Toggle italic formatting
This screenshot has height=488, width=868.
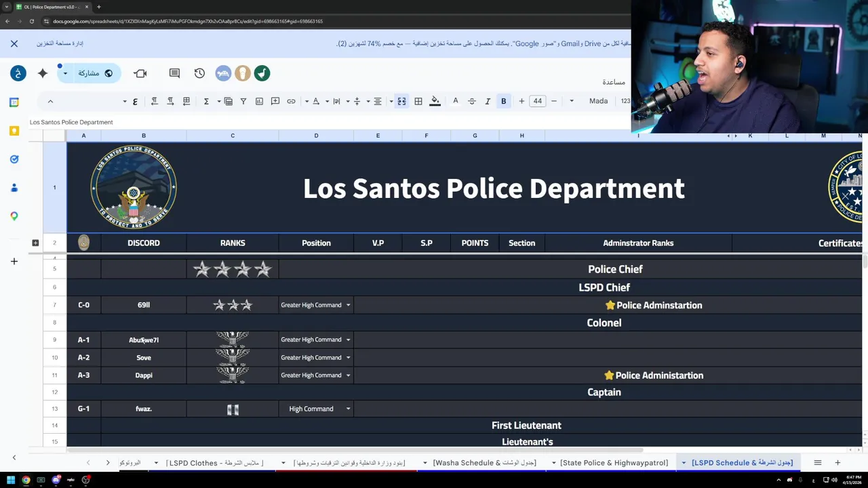488,101
